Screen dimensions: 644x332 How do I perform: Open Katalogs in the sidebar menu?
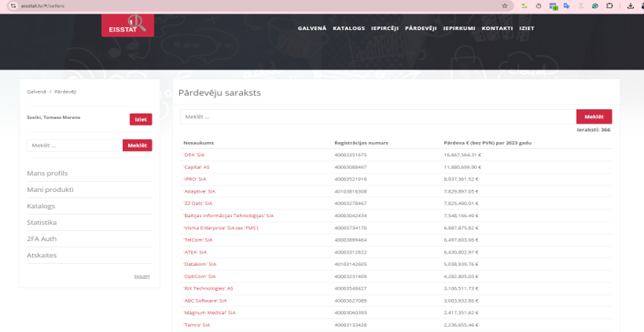(x=41, y=206)
